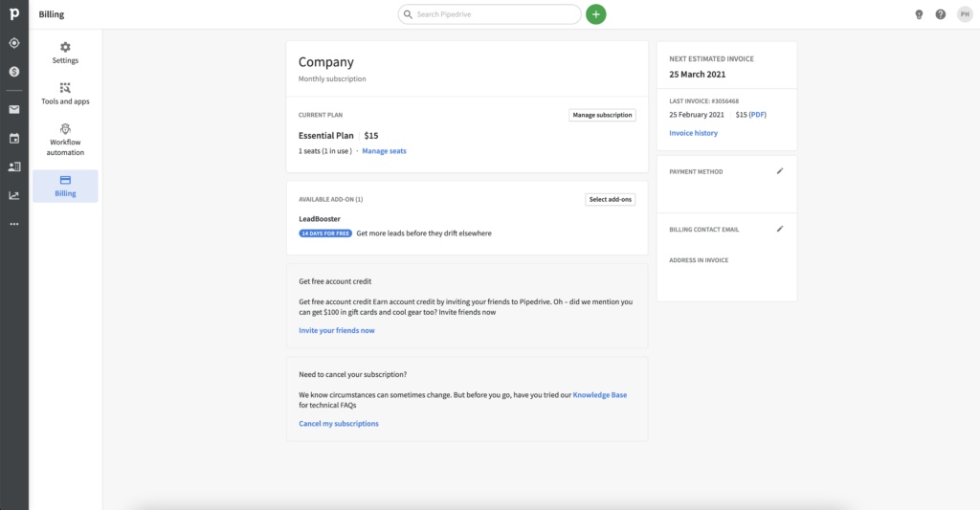The width and height of the screenshot is (980, 510).
Task: Open Sales Assistant lightbulb icon
Action: point(919,14)
